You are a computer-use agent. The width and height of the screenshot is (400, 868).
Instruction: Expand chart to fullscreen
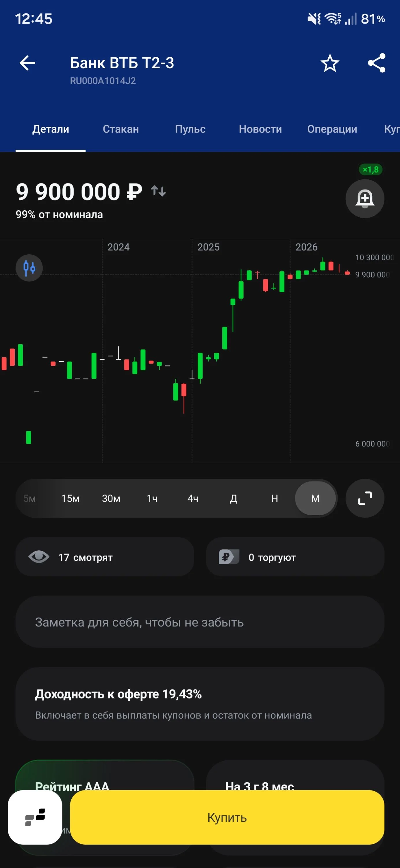click(x=365, y=498)
